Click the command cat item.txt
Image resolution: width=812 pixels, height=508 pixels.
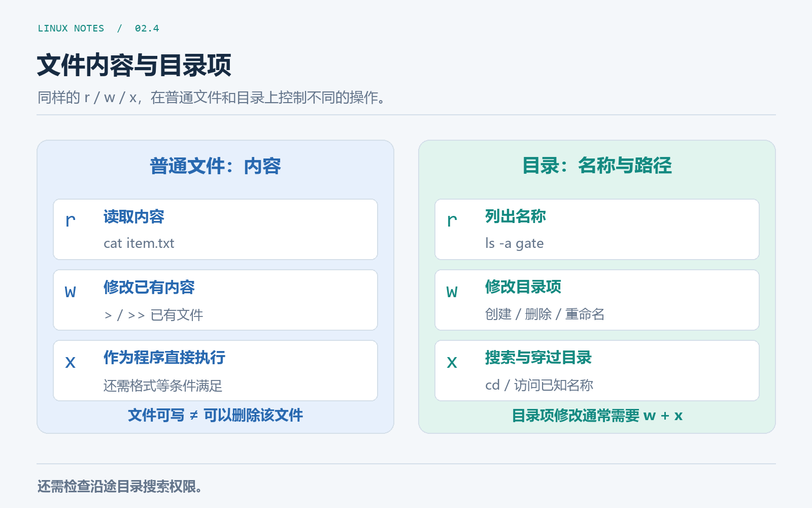pyautogui.click(x=139, y=243)
